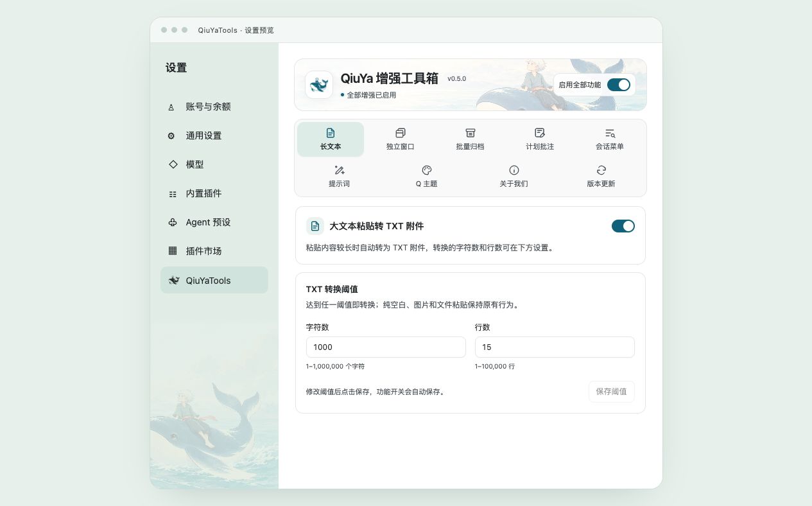Click the QiuYa 增强工具箱 title
The image size is (812, 506).
(390, 78)
